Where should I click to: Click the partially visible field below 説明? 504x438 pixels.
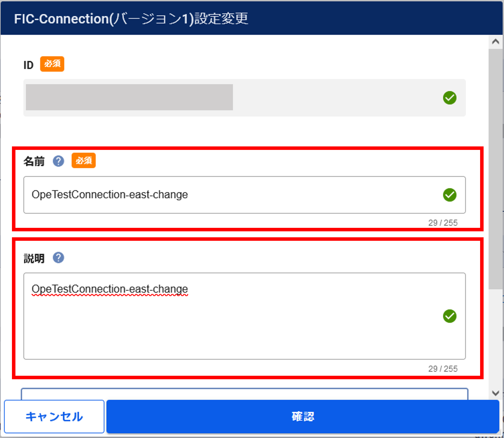(x=244, y=394)
